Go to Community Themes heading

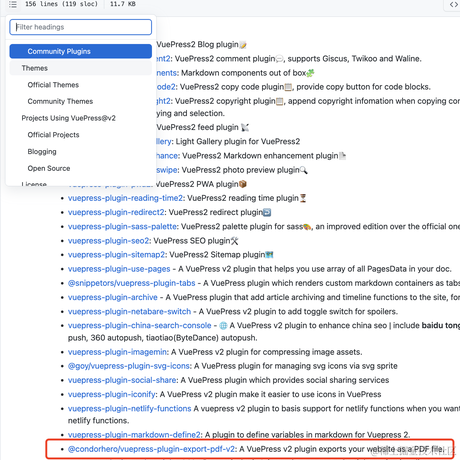(x=60, y=101)
